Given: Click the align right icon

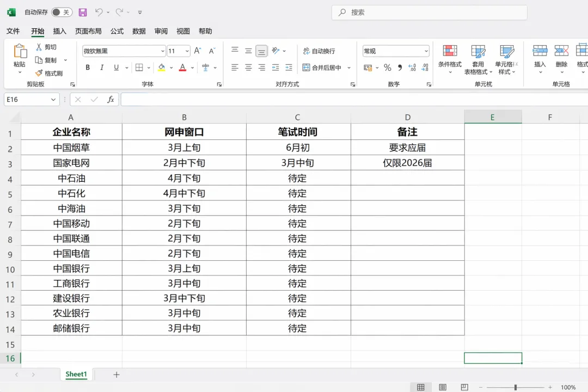Looking at the screenshot, I should (262, 68).
